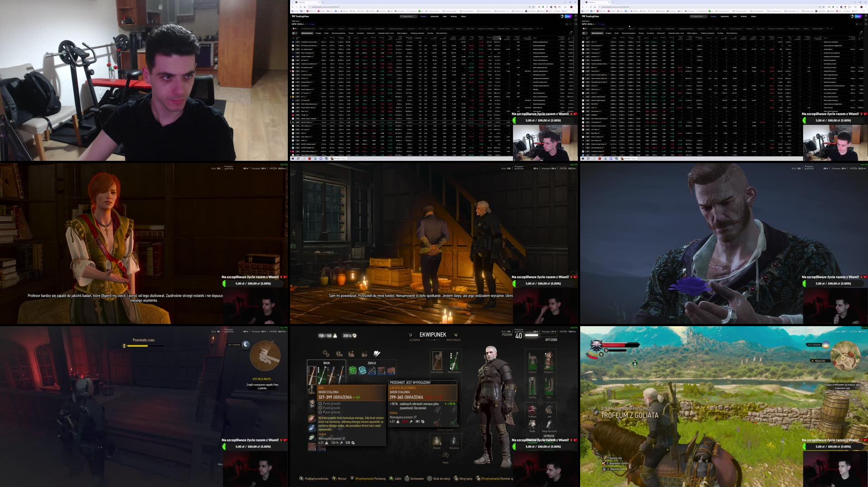
Task: Switch to Dane techniczne tab in top-right screener
Action: pos(732,33)
